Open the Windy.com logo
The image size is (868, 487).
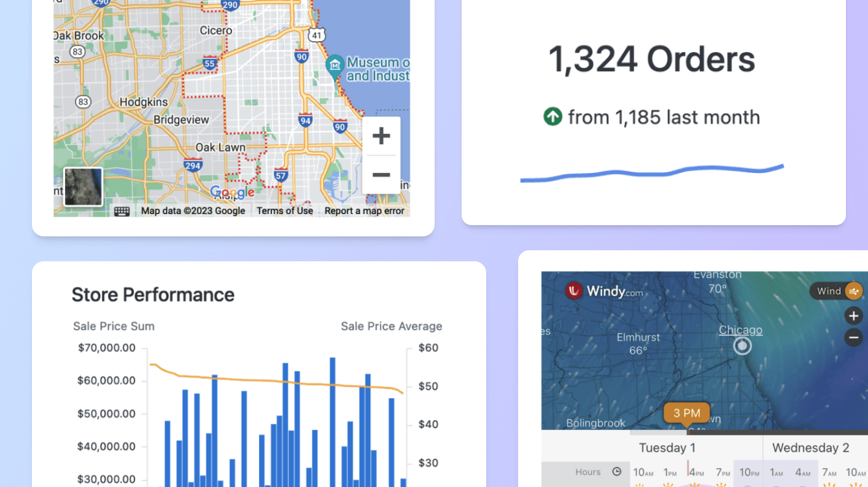(x=604, y=291)
